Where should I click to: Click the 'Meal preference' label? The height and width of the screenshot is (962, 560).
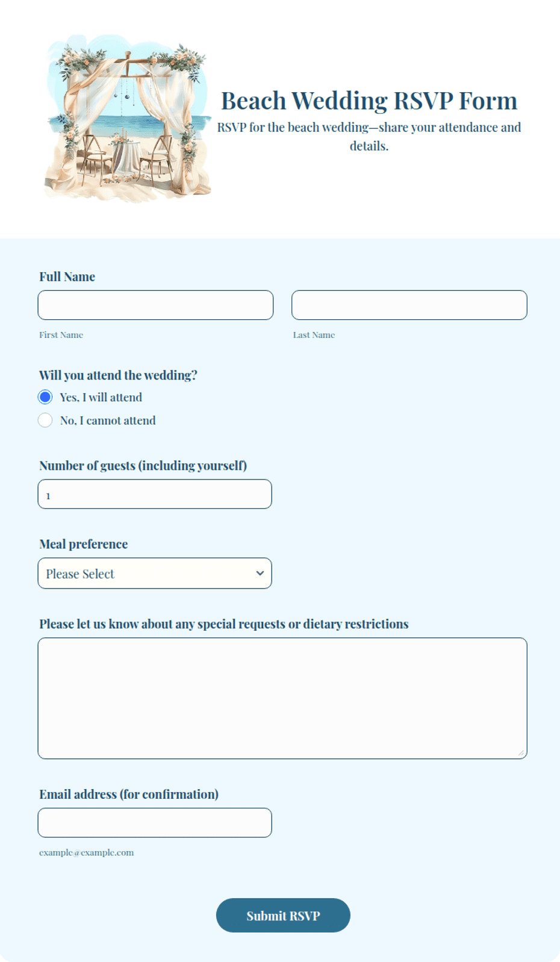[x=84, y=544]
